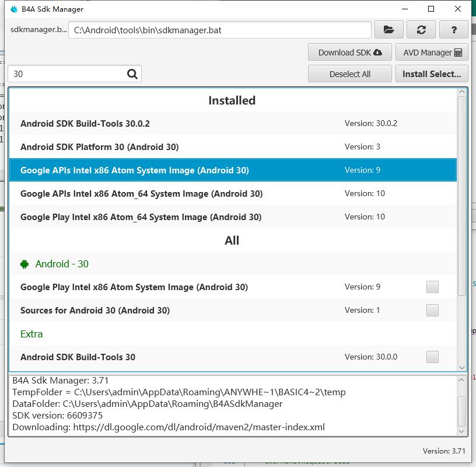Image resolution: width=476 pixels, height=467 pixels.
Task: Click the refresh arrows icon button
Action: [x=421, y=30]
